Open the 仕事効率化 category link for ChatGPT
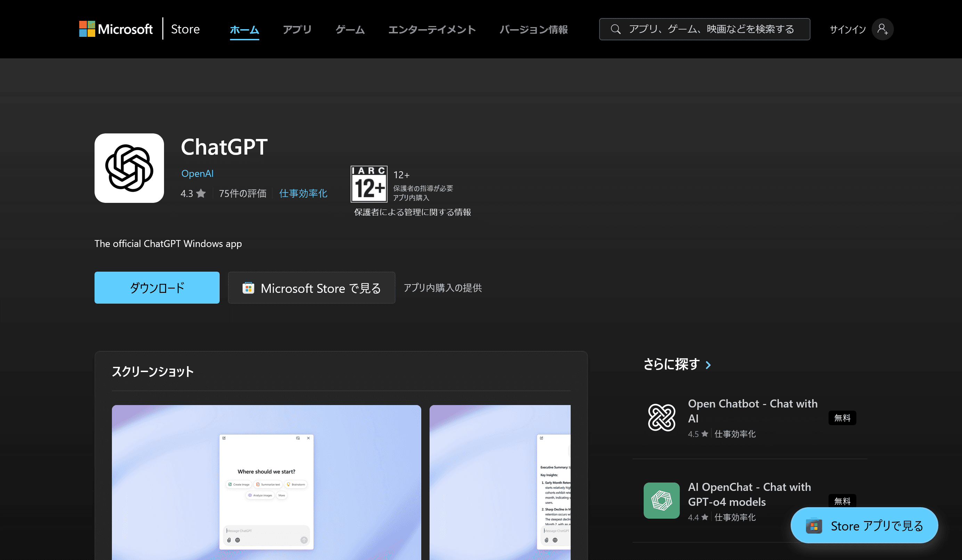The width and height of the screenshot is (962, 560). click(303, 193)
